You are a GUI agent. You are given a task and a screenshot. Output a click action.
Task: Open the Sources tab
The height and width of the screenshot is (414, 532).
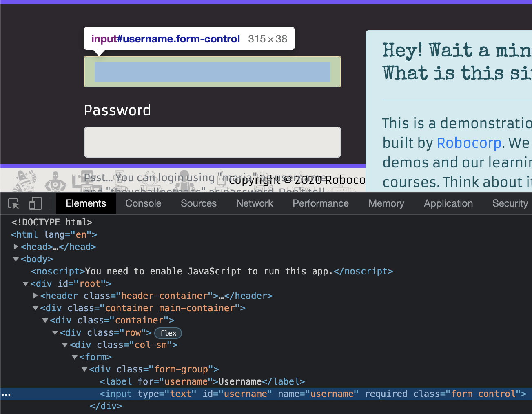click(199, 203)
